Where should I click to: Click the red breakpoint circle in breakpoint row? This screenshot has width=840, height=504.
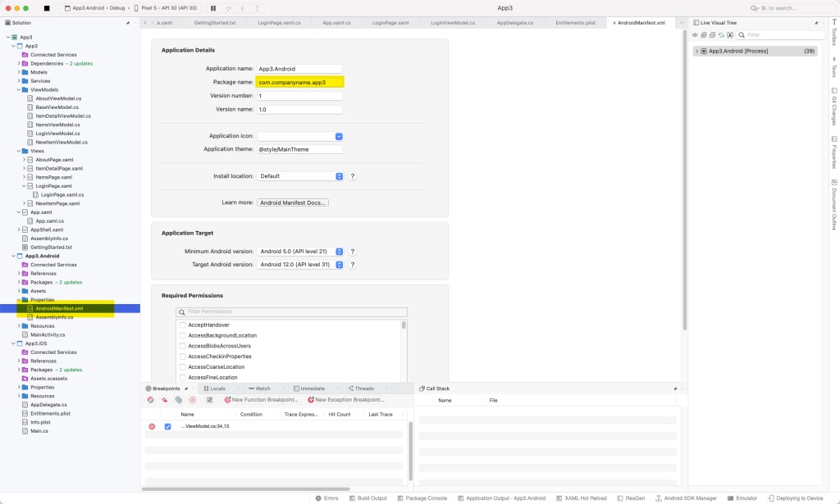(152, 426)
